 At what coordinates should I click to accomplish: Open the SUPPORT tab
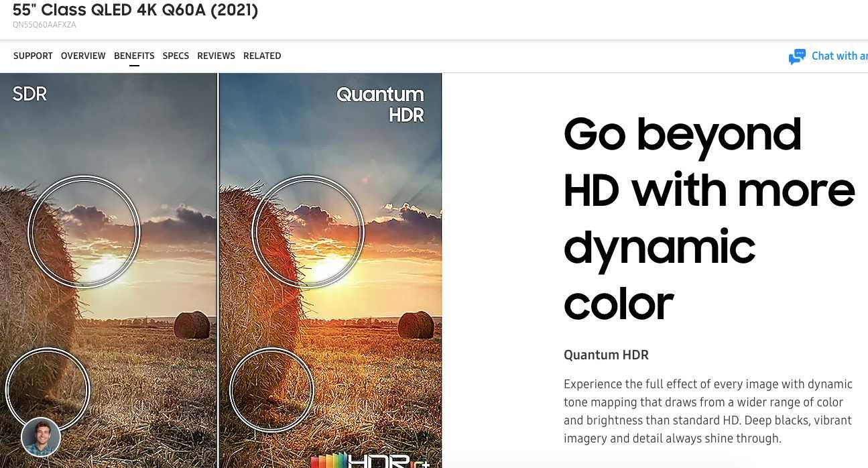pyautogui.click(x=33, y=56)
